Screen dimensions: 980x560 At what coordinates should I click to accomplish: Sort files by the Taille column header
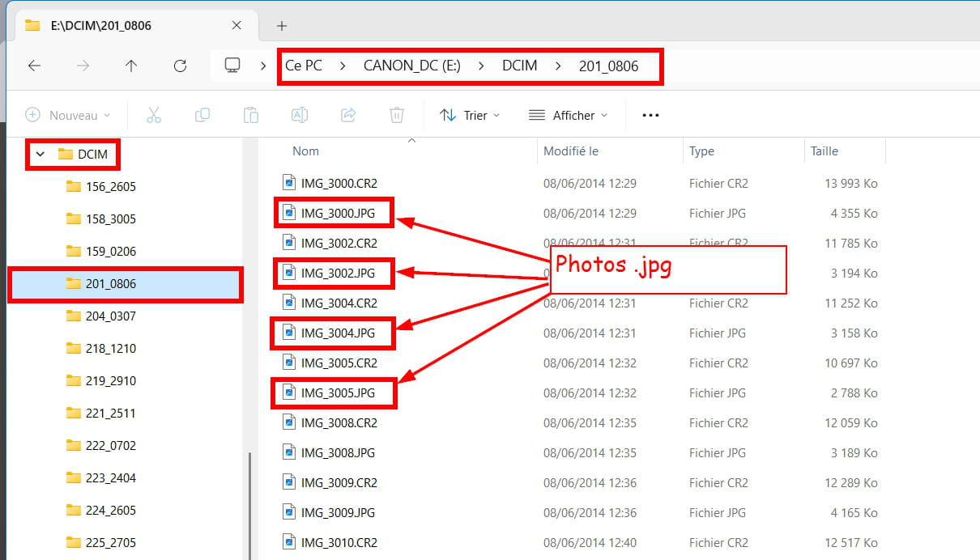tap(824, 151)
